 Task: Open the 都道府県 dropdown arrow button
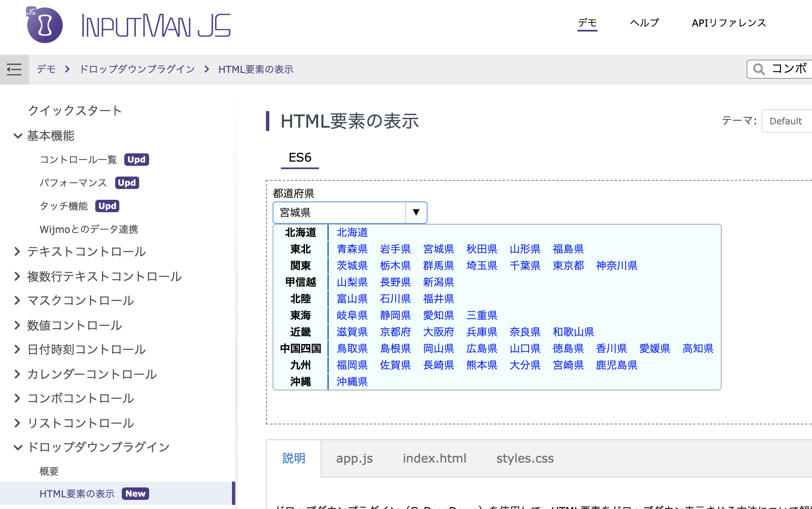(416, 213)
